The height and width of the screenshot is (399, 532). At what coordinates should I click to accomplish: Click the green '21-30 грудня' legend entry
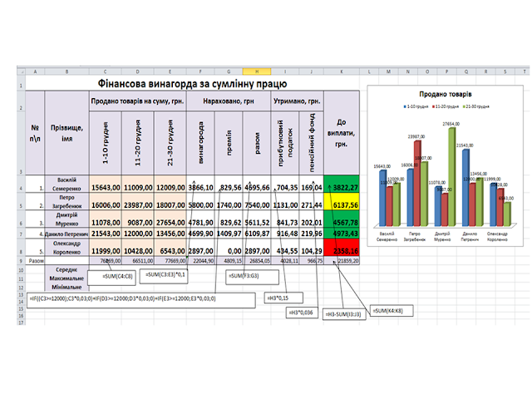click(475, 106)
